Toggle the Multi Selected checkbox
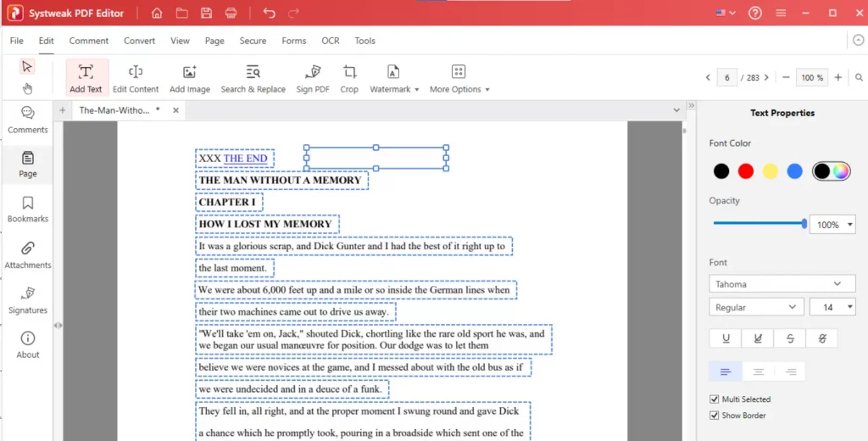Viewport: 868px width, 441px height. [714, 399]
